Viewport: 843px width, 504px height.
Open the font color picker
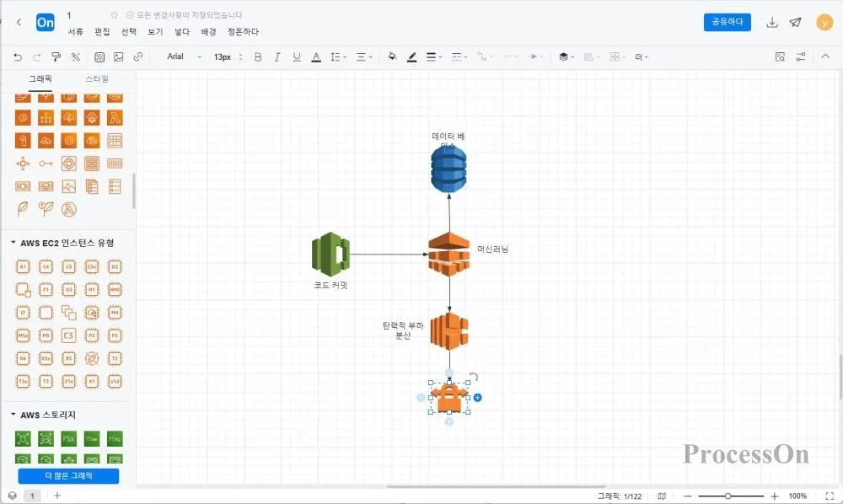tap(316, 56)
